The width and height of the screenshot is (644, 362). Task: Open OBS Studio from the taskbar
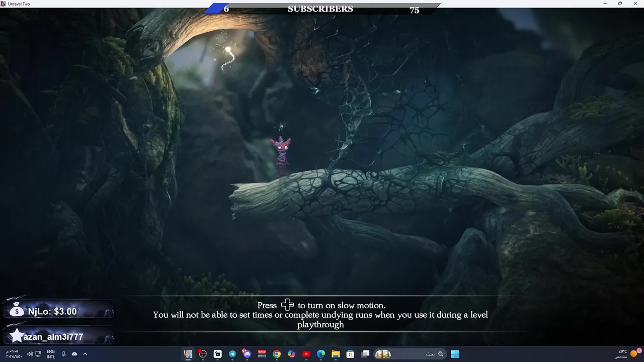pyautogui.click(x=203, y=354)
